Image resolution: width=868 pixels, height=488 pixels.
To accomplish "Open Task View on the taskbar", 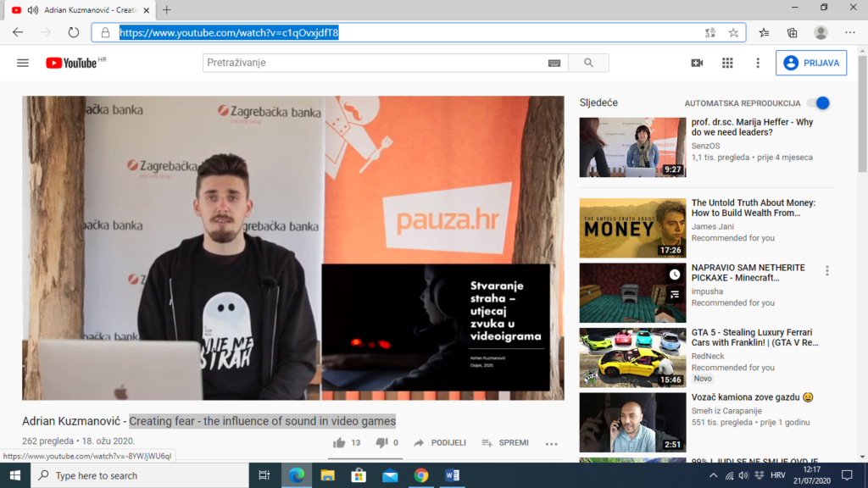I will click(264, 475).
